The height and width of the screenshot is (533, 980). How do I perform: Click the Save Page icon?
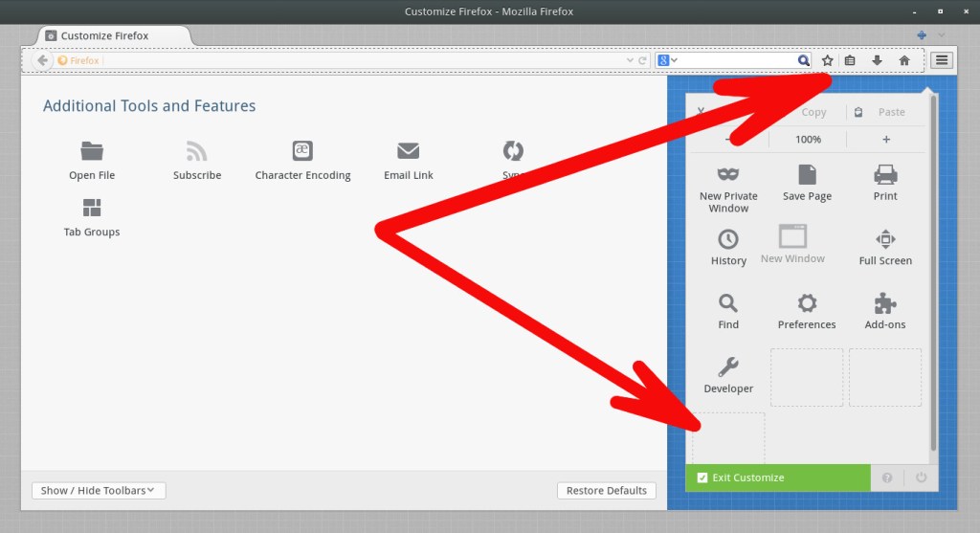point(807,174)
